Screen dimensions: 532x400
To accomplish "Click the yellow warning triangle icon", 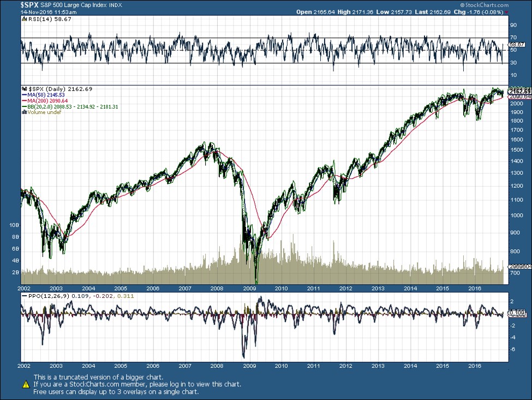I will 26,384.
